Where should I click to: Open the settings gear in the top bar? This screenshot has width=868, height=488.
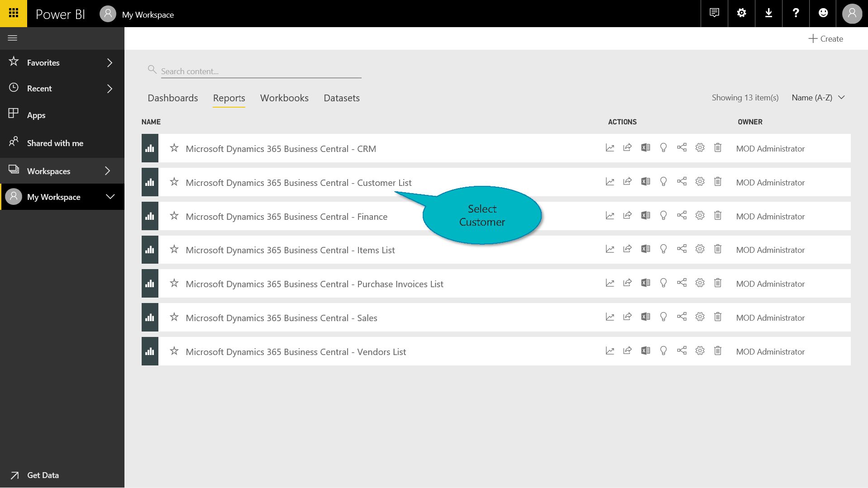(x=741, y=13)
